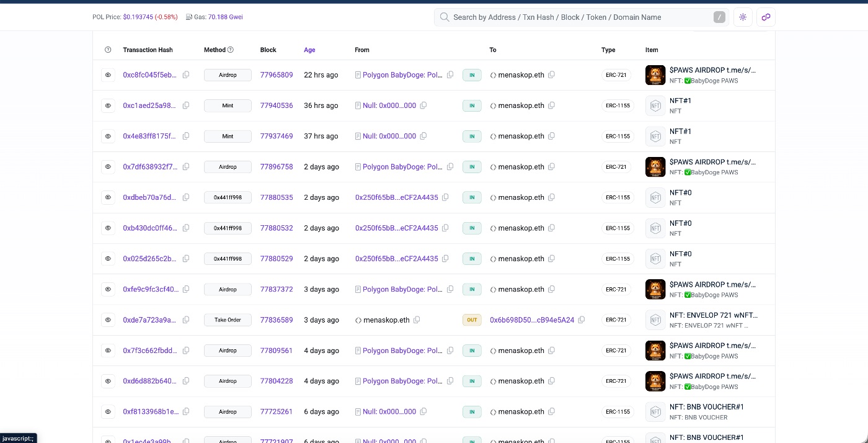Click the Method column help icon

click(231, 50)
